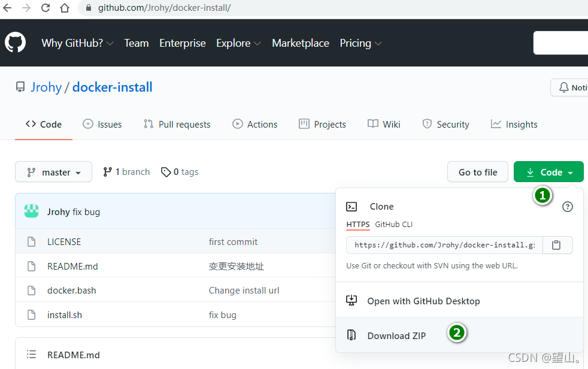Switch to the Issues tab
The height and width of the screenshot is (369, 588).
[x=102, y=125]
